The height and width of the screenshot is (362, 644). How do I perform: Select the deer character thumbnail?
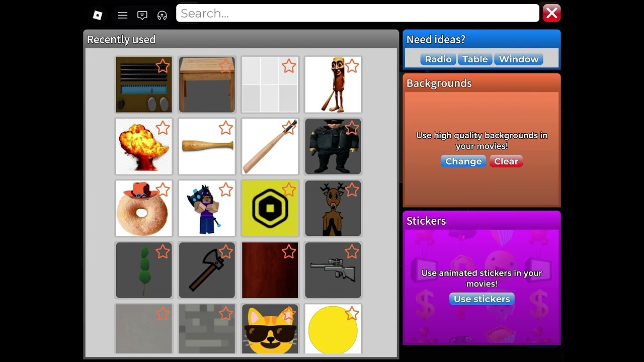point(333,208)
